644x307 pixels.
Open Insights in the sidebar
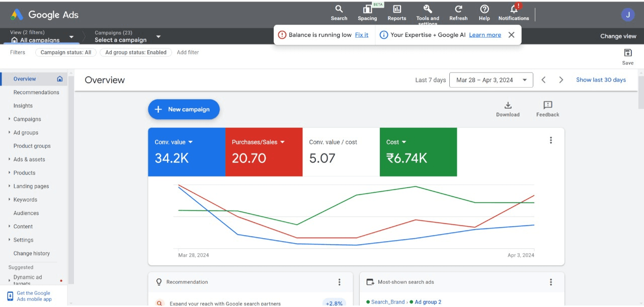(x=23, y=106)
